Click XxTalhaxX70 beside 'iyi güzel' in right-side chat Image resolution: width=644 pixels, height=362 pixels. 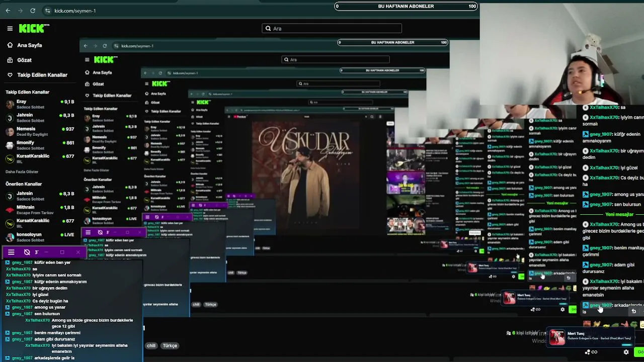click(604, 168)
